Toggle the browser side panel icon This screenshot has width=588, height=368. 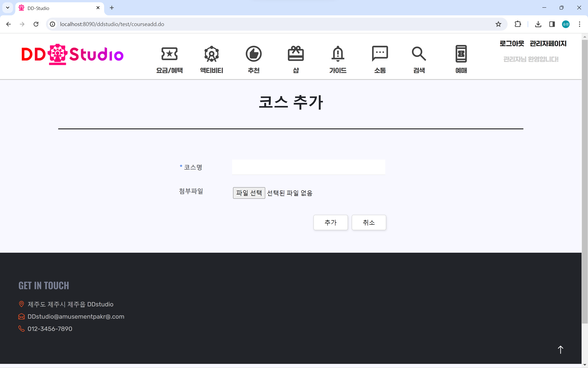coord(552,24)
